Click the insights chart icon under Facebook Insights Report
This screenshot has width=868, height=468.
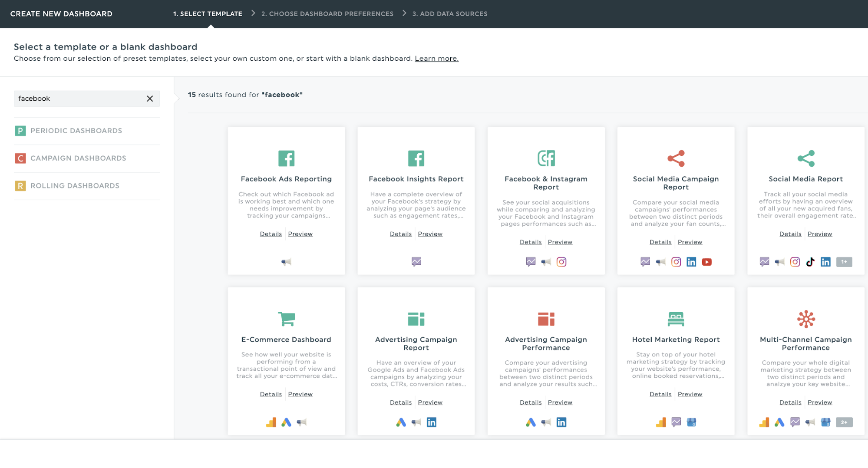416,262
